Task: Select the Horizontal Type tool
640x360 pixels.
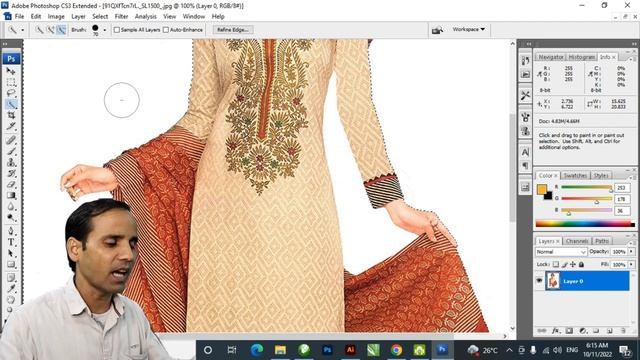Action: (x=11, y=242)
